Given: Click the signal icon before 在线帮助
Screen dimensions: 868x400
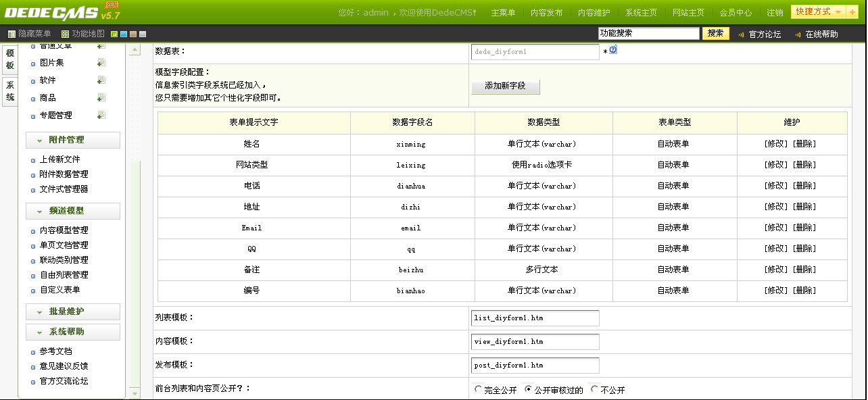Looking at the screenshot, I should [x=798, y=34].
